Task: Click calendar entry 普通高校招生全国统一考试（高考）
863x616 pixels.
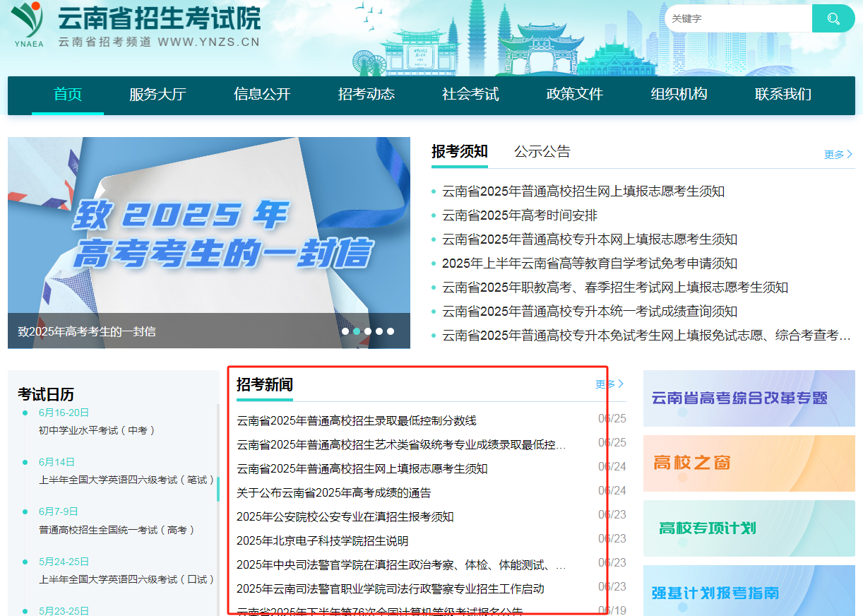Action: [117, 530]
